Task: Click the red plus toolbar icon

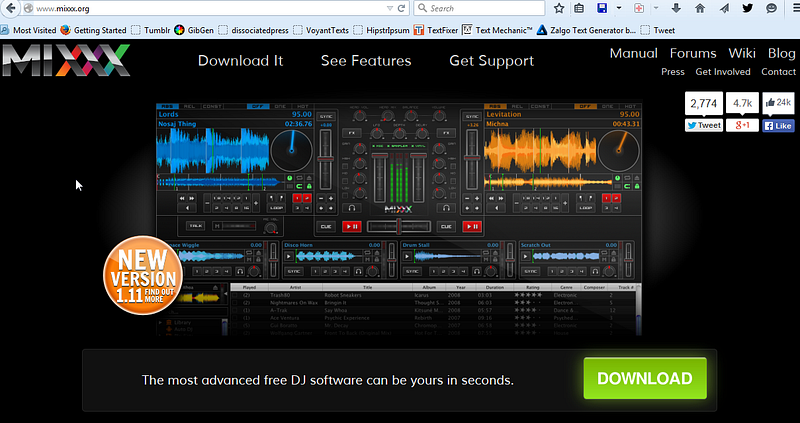Action: coord(639,8)
